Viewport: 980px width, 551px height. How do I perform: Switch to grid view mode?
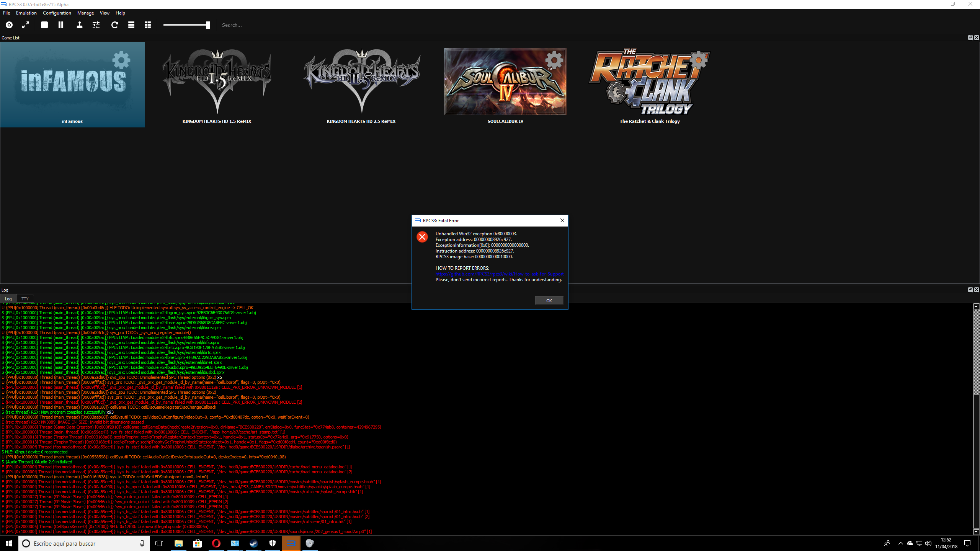[x=148, y=25]
